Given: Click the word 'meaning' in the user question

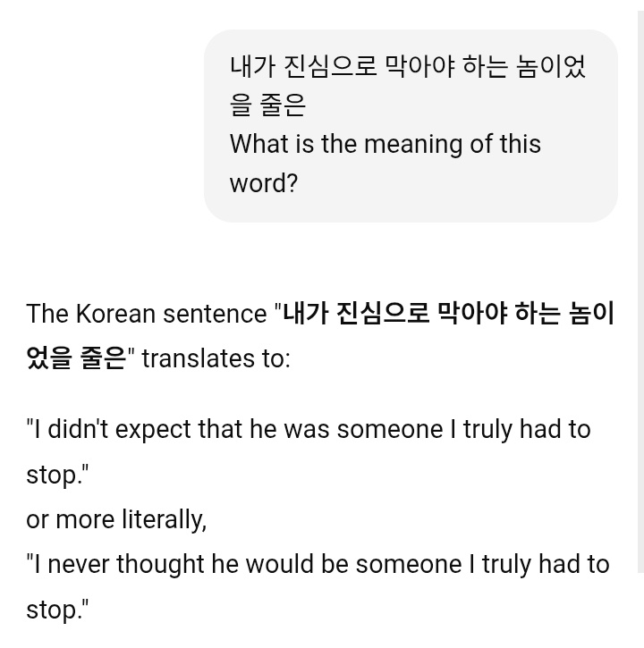Looking at the screenshot, I should pos(412,145).
